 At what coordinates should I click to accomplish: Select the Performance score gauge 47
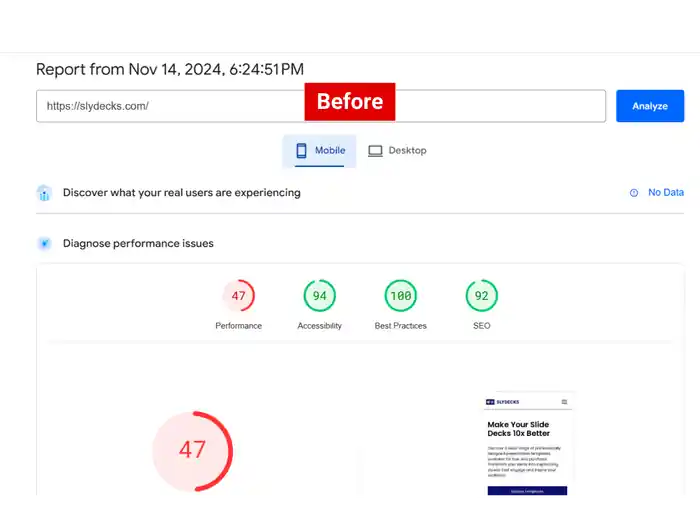click(x=238, y=296)
